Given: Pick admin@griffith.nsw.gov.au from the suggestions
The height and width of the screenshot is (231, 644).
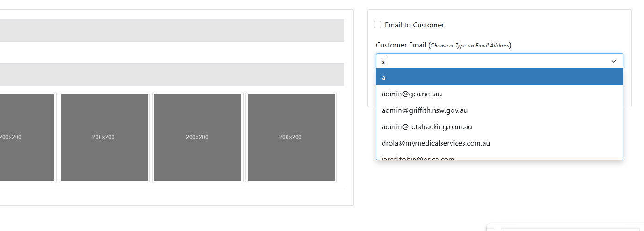Looking at the screenshot, I should coord(424,110).
